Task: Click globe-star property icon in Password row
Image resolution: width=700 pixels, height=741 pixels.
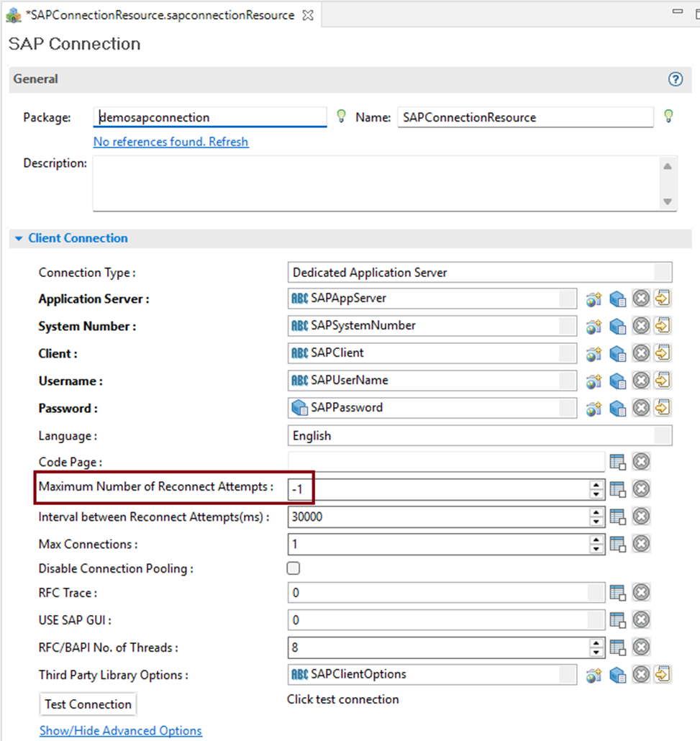Action: coord(594,409)
